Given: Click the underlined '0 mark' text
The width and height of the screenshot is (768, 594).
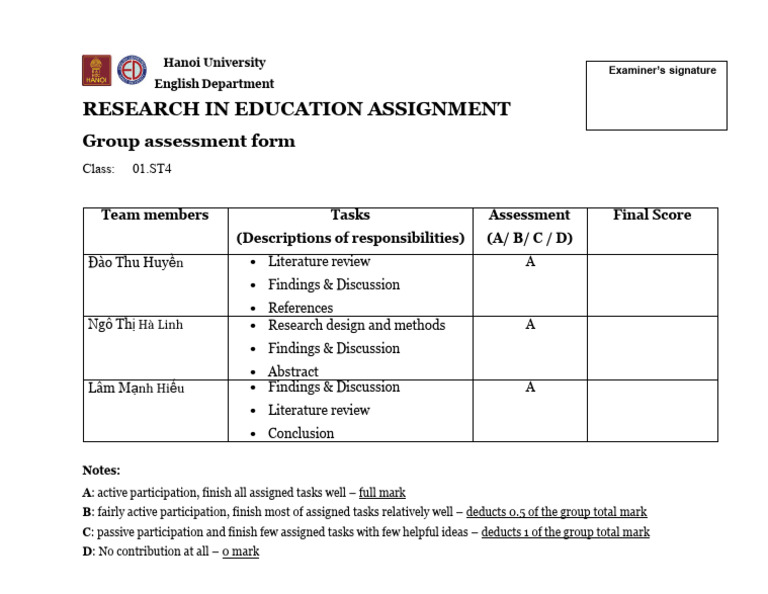Looking at the screenshot, I should point(240,552).
